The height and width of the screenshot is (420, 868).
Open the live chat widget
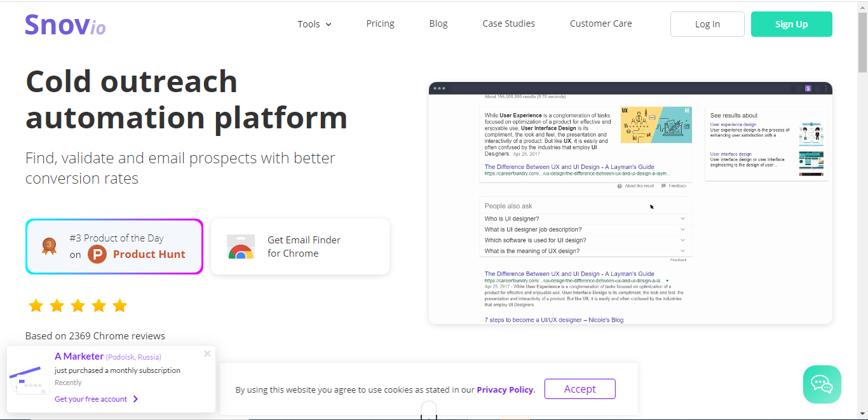coord(822,384)
